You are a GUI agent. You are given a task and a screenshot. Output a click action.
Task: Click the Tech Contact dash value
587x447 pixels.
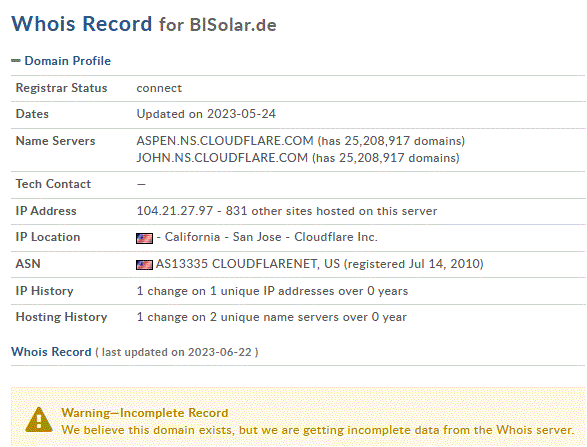point(141,184)
